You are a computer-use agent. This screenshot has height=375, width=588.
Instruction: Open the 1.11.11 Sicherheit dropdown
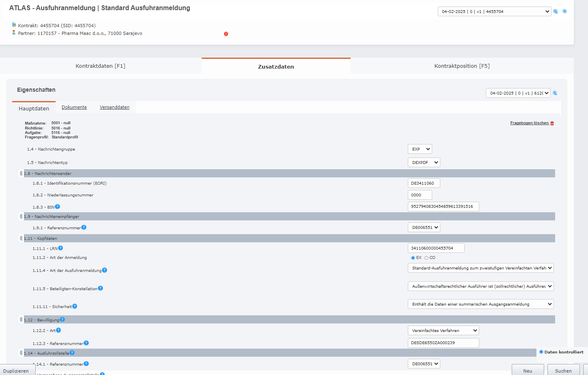480,304
